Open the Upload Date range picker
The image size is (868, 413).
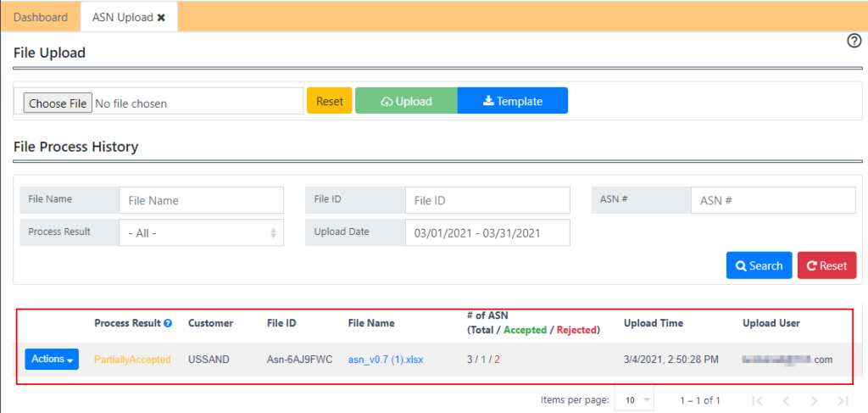(x=487, y=232)
